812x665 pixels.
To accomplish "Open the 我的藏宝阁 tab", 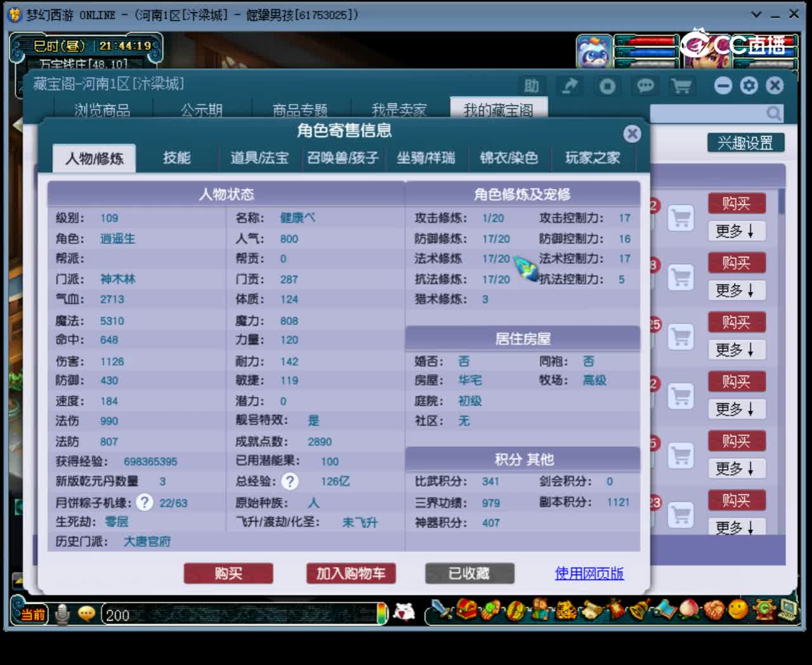I will 499,109.
